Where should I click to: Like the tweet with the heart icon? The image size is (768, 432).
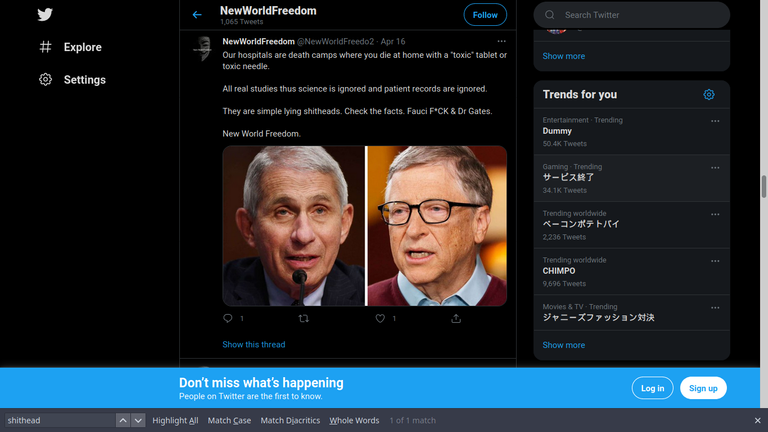coord(380,318)
